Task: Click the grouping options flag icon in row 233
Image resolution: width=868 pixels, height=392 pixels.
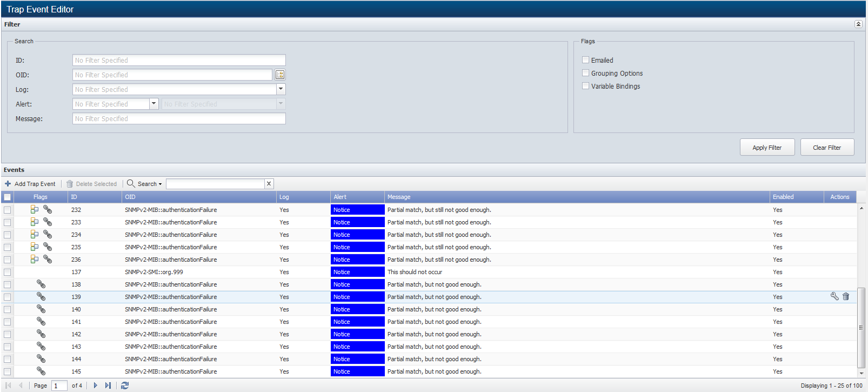Action: (35, 222)
